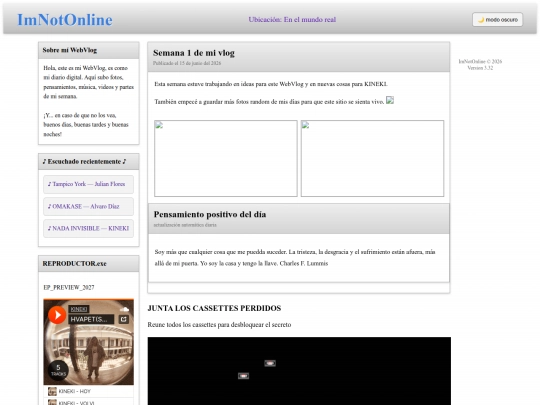Screen dimensions: 540x405
Task: Click the 'Escuchado recientemente' panel heading
Action: point(84,162)
